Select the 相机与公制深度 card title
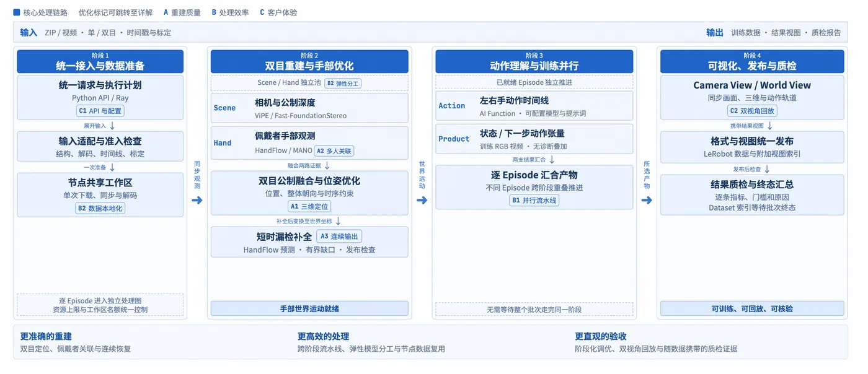This screenshot has height=374, width=868. [x=285, y=103]
